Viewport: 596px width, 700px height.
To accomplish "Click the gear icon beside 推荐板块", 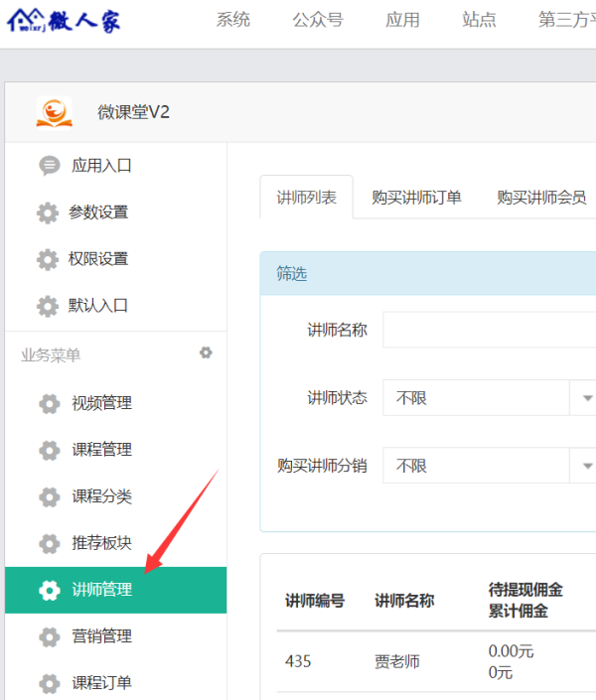I will (49, 543).
